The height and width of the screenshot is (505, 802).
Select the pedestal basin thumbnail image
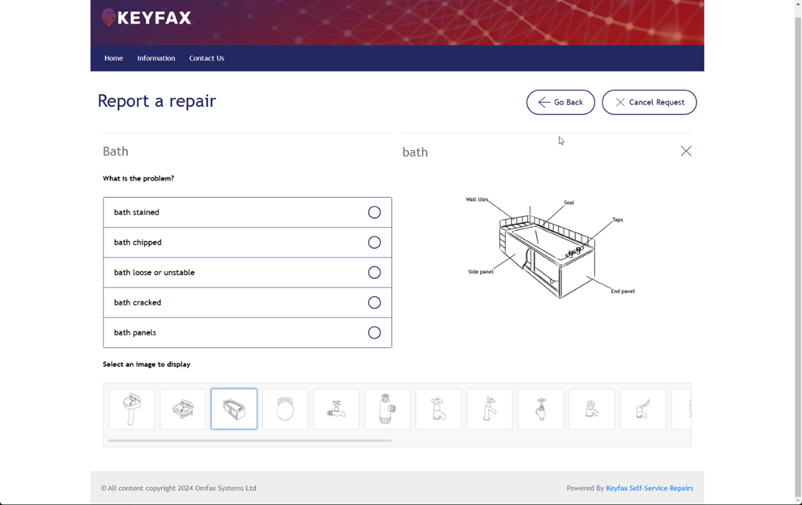(x=132, y=409)
